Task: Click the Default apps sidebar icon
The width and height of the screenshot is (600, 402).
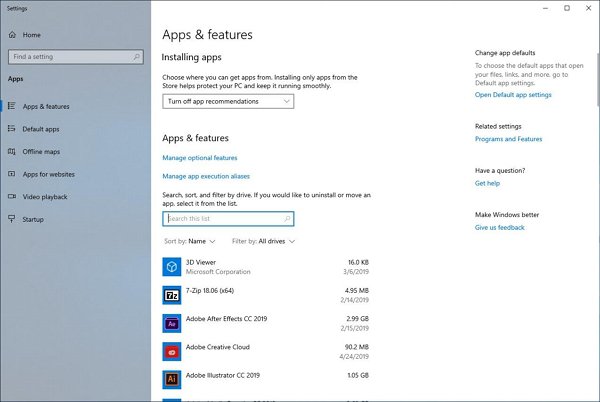Action: click(x=12, y=129)
